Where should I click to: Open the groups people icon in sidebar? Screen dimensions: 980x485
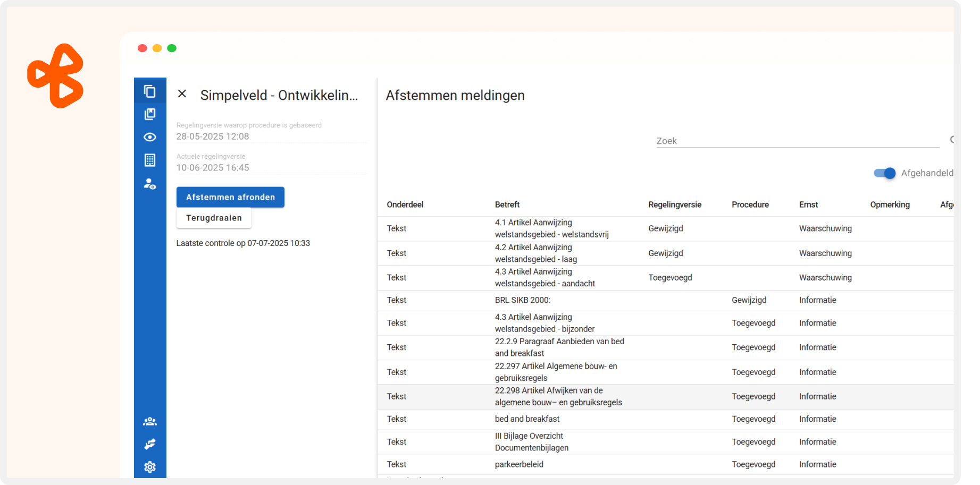[x=150, y=421]
